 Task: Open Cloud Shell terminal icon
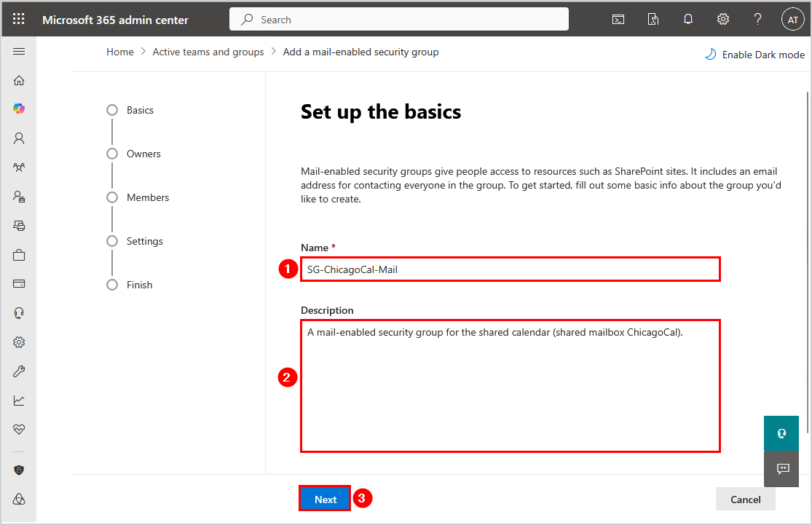[618, 20]
